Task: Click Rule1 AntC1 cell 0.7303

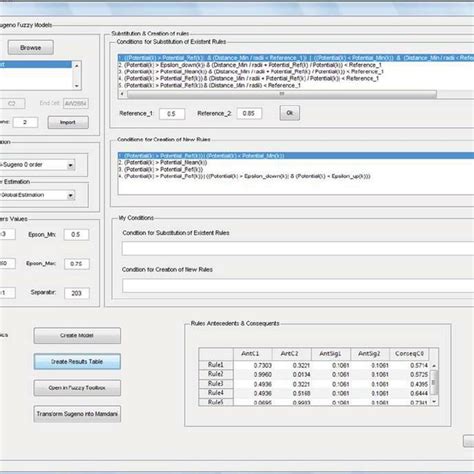Action: point(253,365)
